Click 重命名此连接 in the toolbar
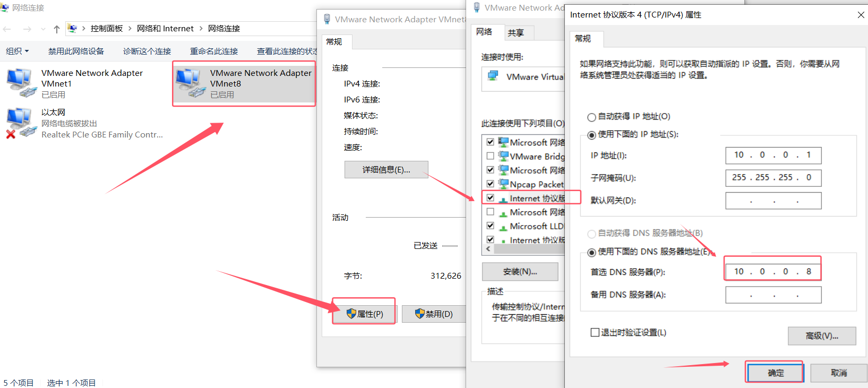This screenshot has height=388, width=868. tap(214, 51)
